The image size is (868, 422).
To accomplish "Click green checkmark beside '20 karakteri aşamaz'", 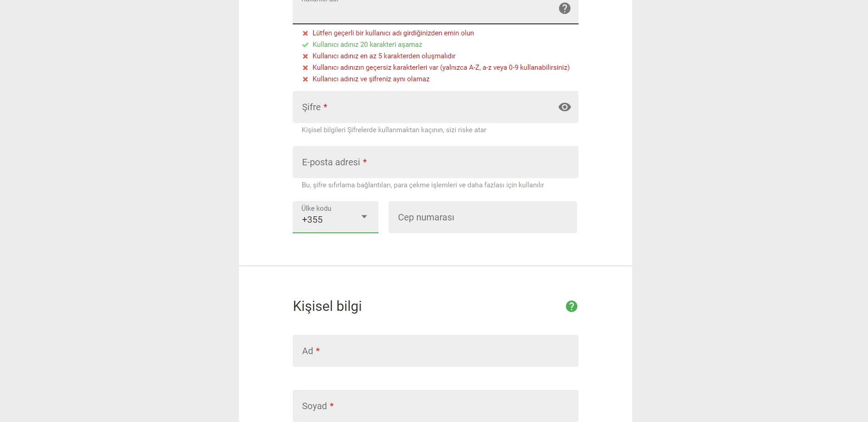I will 305,45.
